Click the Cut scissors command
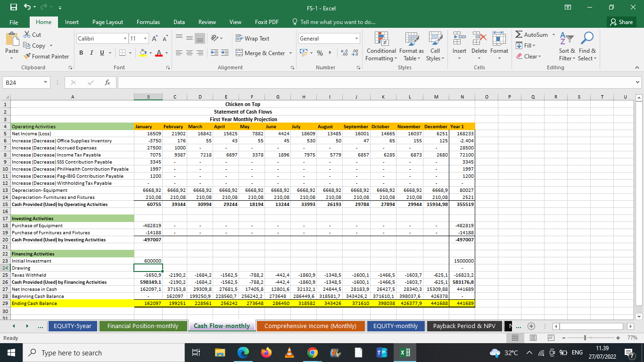 pyautogui.click(x=32, y=34)
